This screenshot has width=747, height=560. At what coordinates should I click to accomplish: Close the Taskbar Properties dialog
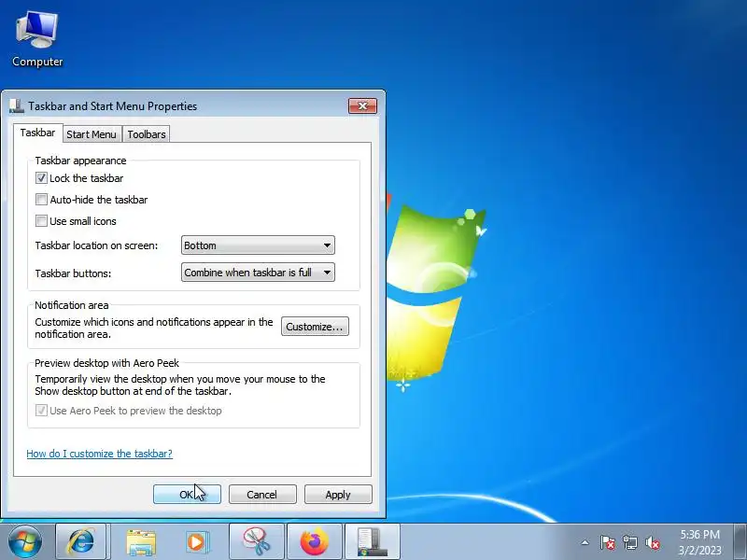click(362, 105)
